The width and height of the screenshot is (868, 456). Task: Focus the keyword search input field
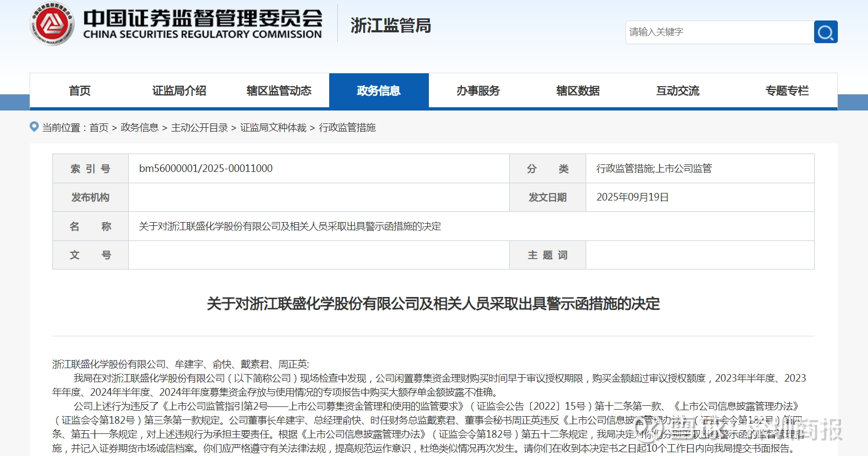coord(720,32)
